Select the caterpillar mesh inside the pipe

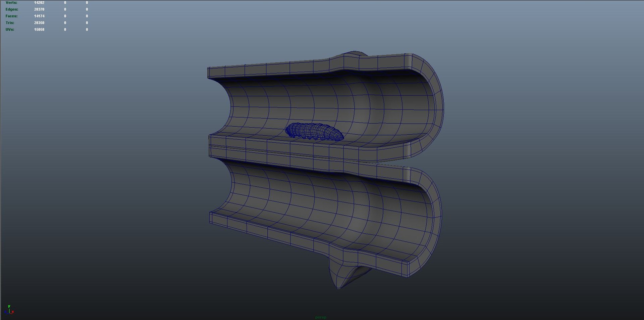(x=314, y=131)
